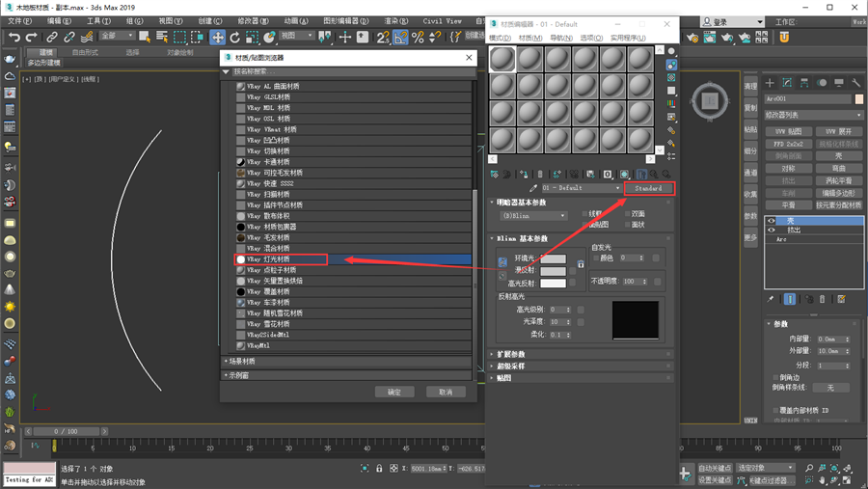Activate the Select and Scale tool

(253, 37)
